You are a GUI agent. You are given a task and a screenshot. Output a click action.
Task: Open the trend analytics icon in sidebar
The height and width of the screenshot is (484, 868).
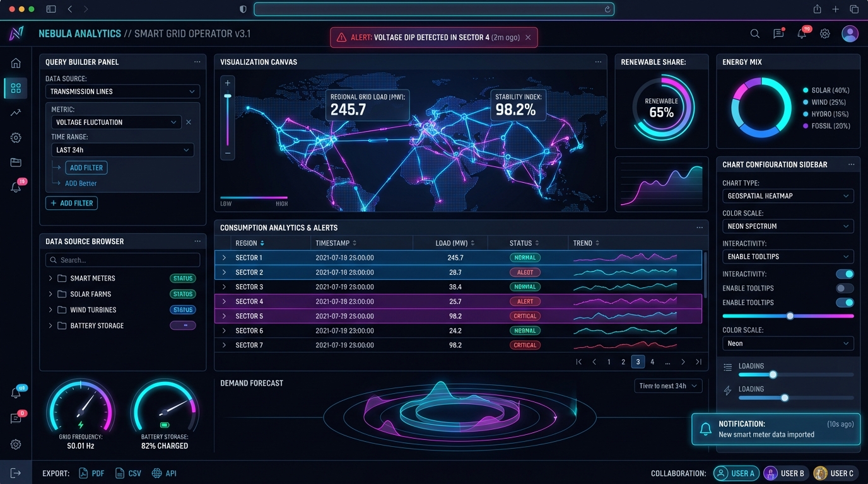click(16, 113)
